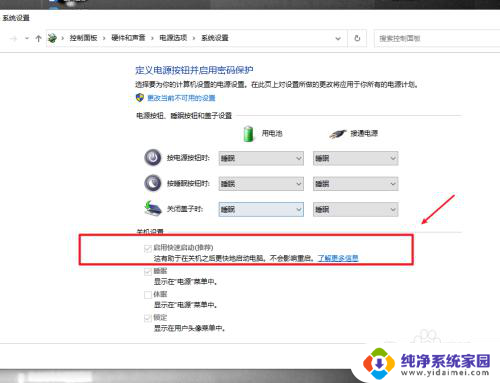Click 更改当前不可用的设置 link
The height and width of the screenshot is (383, 500).
(x=181, y=98)
